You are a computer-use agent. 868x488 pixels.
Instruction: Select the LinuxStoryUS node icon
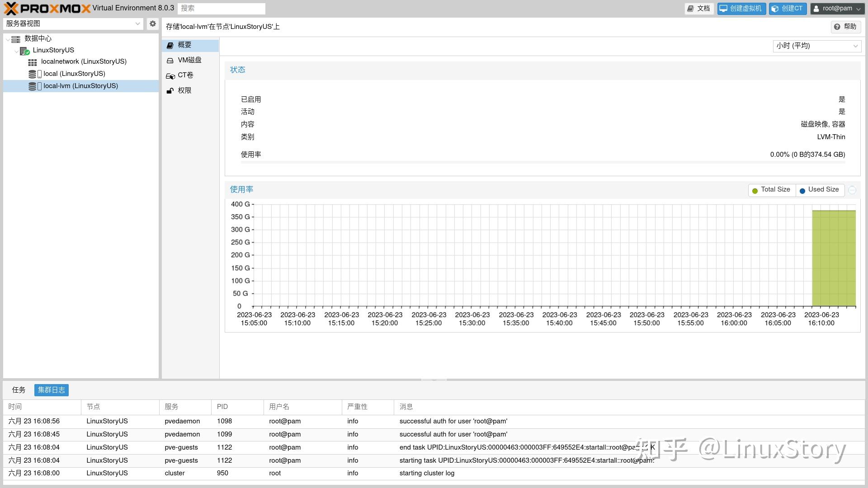pos(24,51)
